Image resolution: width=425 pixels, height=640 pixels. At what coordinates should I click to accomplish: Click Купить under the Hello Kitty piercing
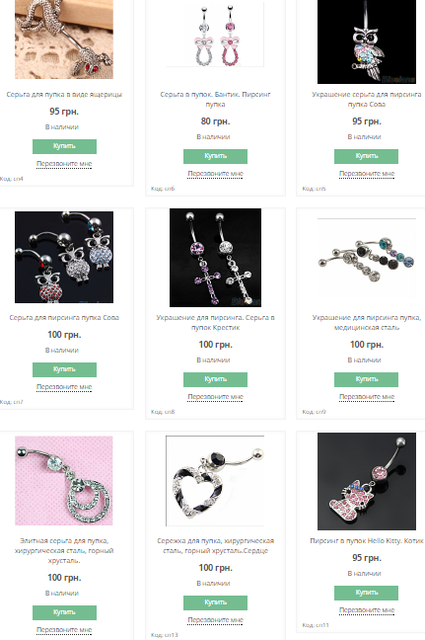tap(366, 593)
